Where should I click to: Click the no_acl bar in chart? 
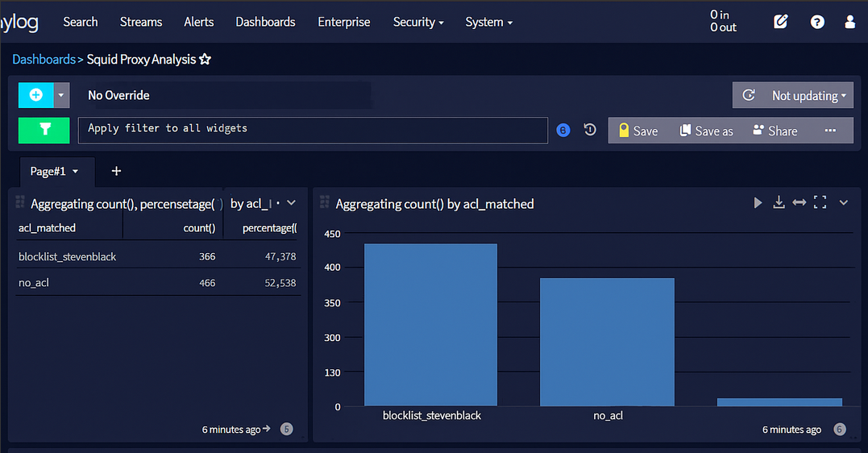607,342
